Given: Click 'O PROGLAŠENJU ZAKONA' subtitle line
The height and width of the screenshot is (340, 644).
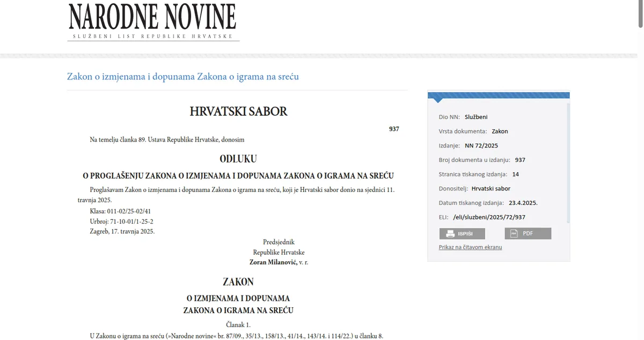Looking at the screenshot, I should (238, 176).
